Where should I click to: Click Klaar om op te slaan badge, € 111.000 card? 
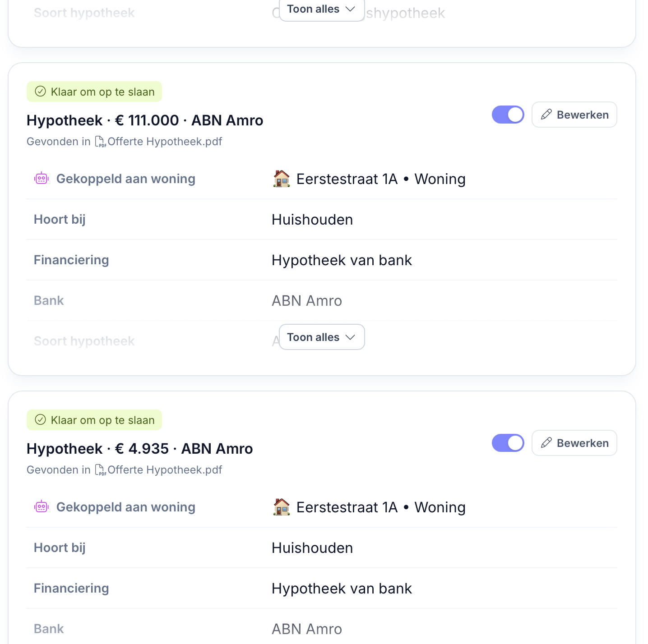pos(94,92)
